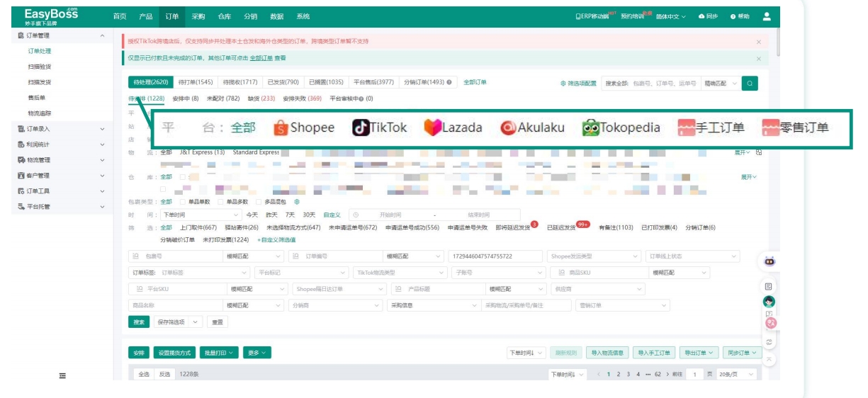Open the 全部订单 link in green notice
This screenshot has height=398, width=868.
point(261,58)
